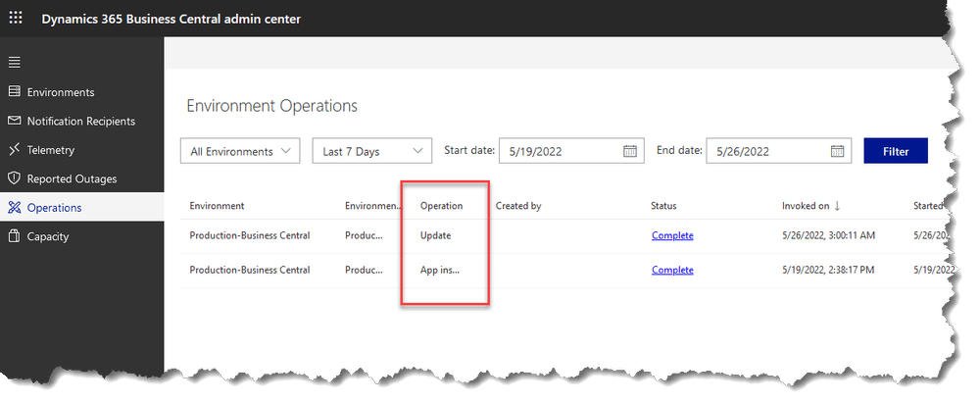
Task: Toggle sort arrow next to Invoked on
Action: point(838,206)
